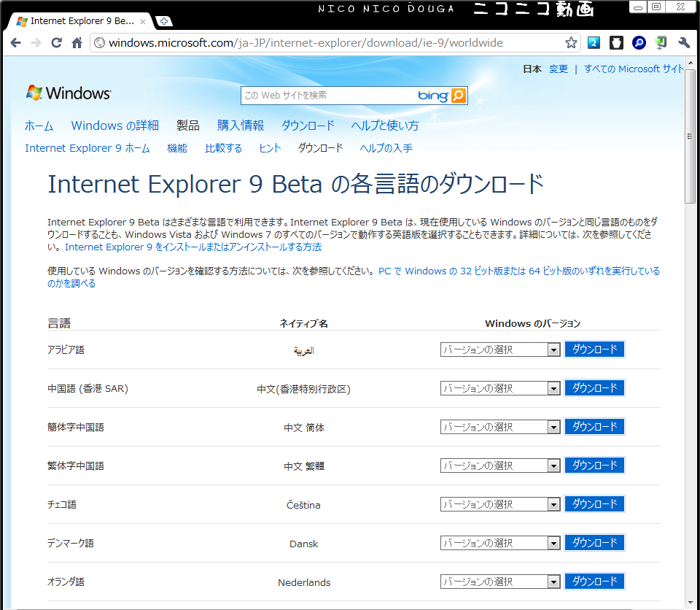Click the 日本 region label
The image size is (700, 610).
pos(532,69)
